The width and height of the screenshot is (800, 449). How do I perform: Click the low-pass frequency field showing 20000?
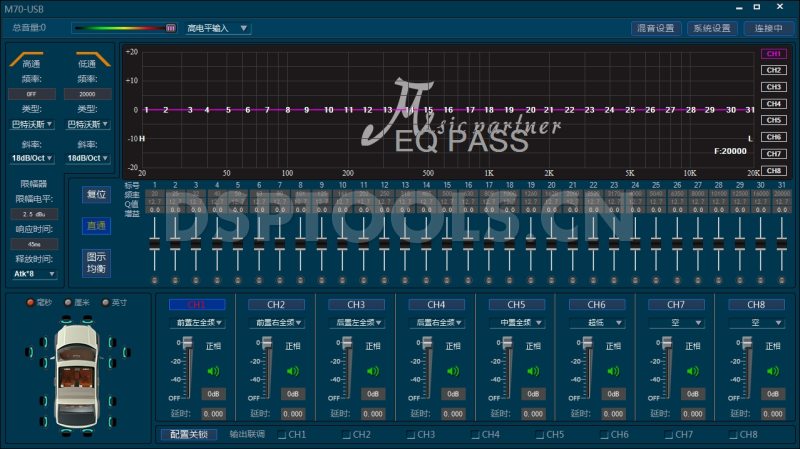(87, 94)
